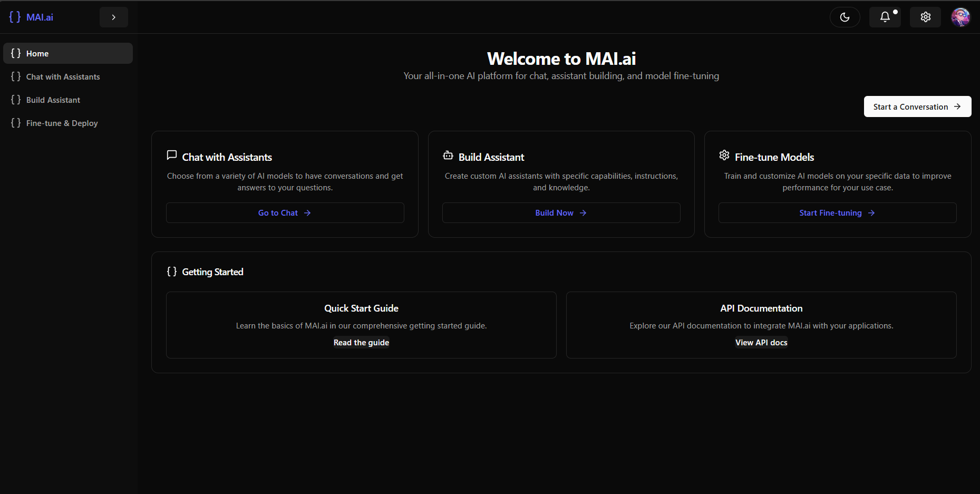Image resolution: width=980 pixels, height=494 pixels.
Task: Expand the sidebar using the arrow button
Action: 114,17
